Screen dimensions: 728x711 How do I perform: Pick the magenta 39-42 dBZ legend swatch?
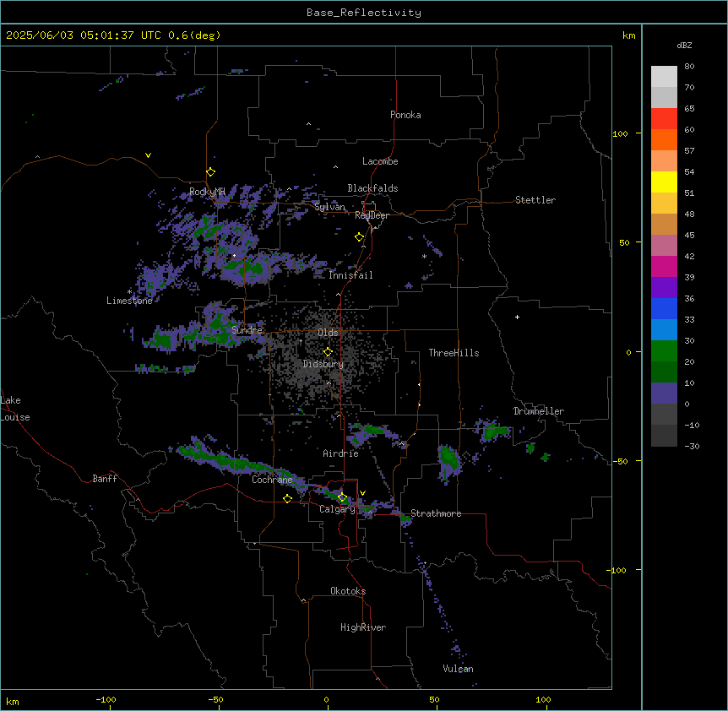(664, 266)
